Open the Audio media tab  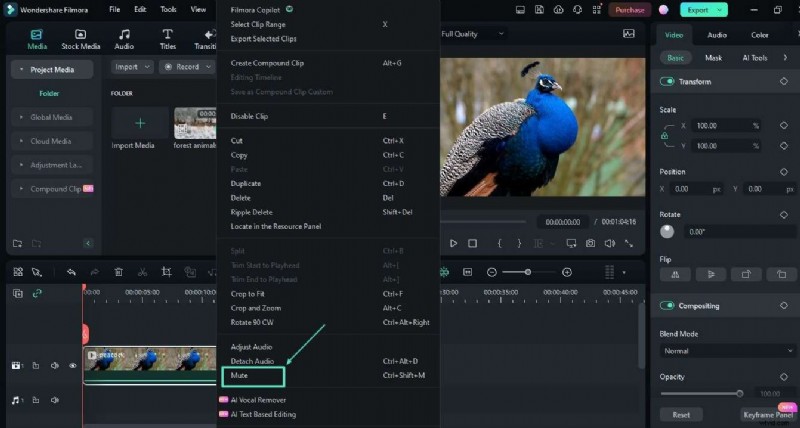pos(124,39)
